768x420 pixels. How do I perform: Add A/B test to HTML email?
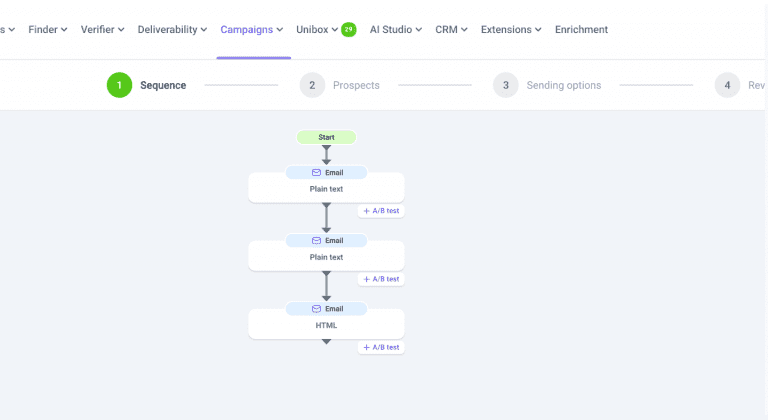click(381, 347)
